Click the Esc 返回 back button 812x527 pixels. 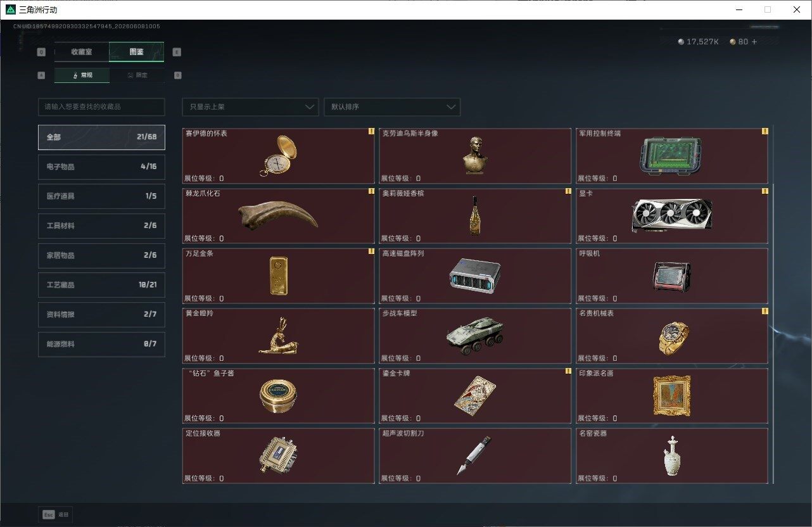[x=56, y=514]
